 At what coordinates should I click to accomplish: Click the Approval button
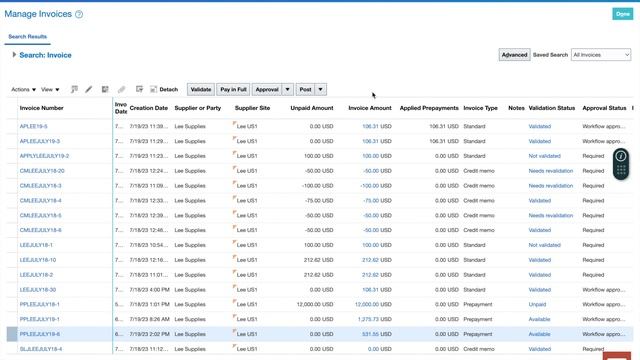pyautogui.click(x=267, y=89)
